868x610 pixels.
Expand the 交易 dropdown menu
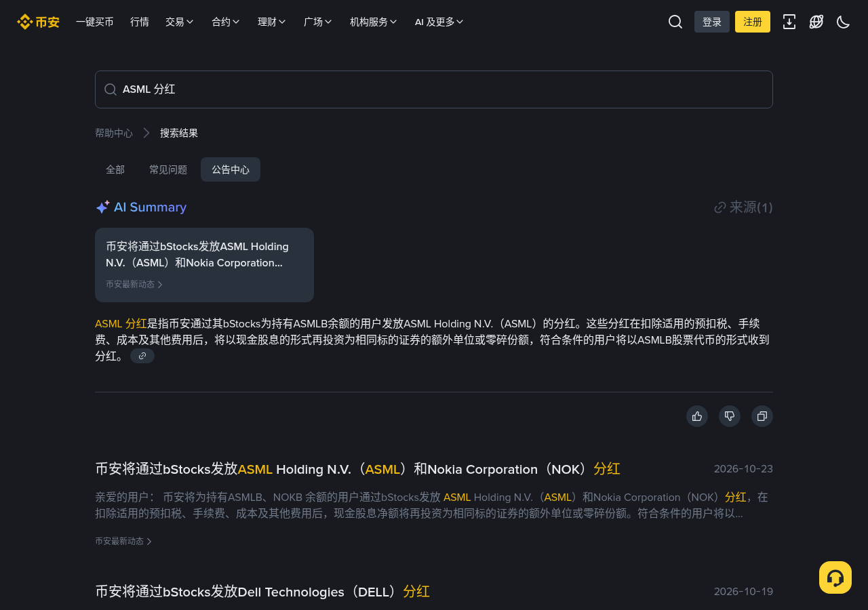(x=180, y=22)
